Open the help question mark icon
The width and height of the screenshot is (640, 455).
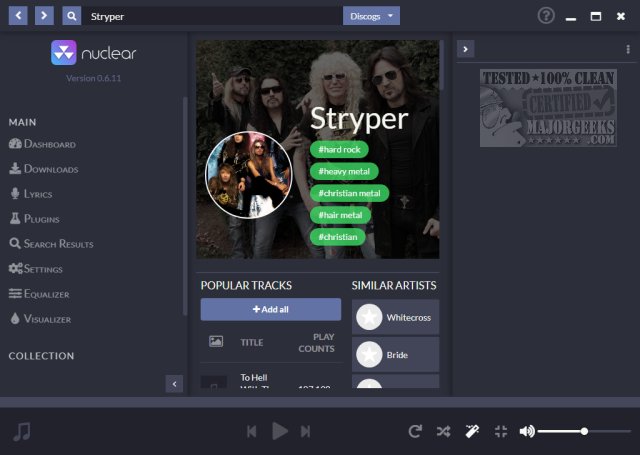point(546,16)
